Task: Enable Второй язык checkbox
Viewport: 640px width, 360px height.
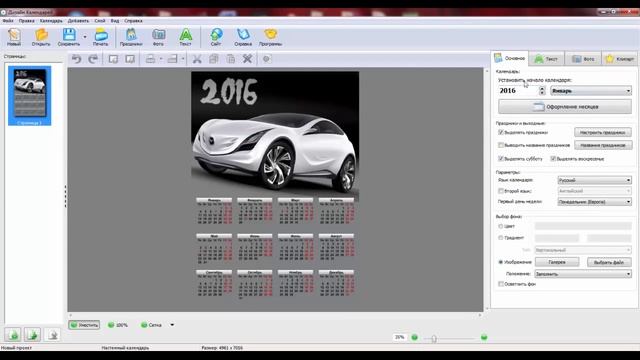Action: 501,191
